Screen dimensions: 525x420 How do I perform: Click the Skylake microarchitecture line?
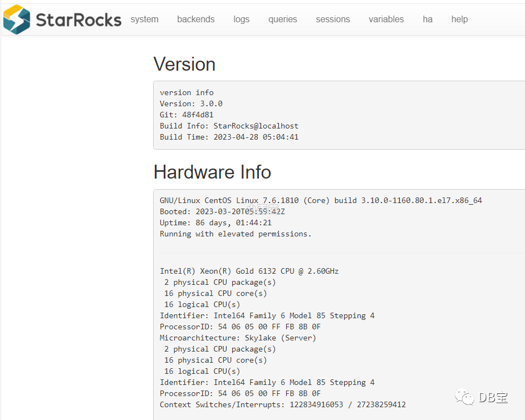[x=238, y=338]
